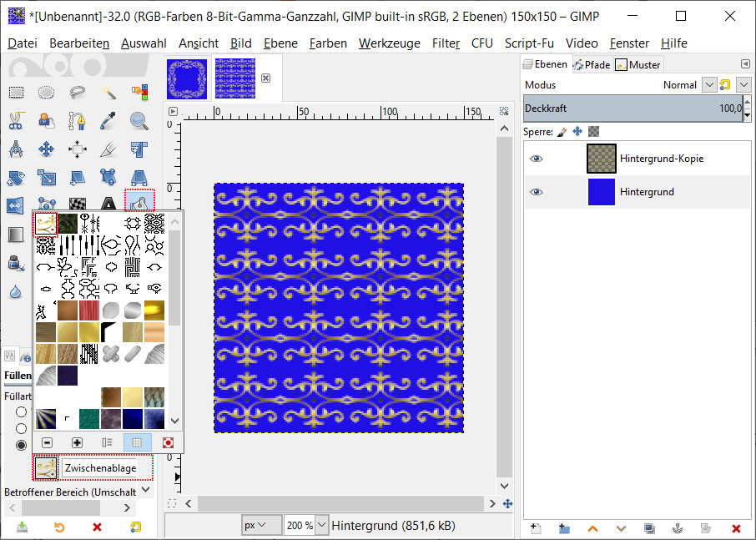The height and width of the screenshot is (540, 756).
Task: Select the Text tool
Action: pos(108,203)
